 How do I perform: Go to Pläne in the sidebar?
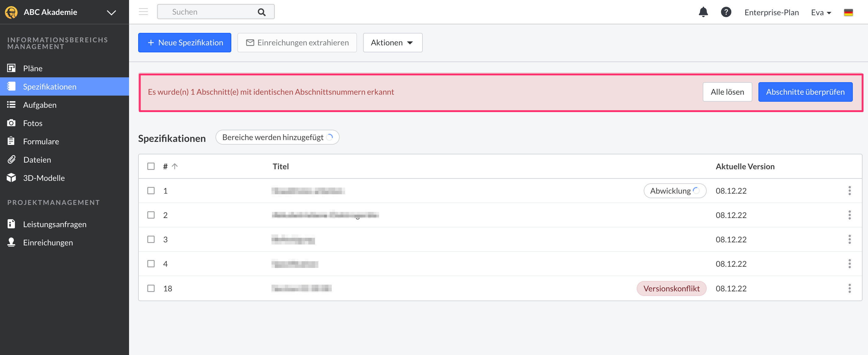pos(33,68)
